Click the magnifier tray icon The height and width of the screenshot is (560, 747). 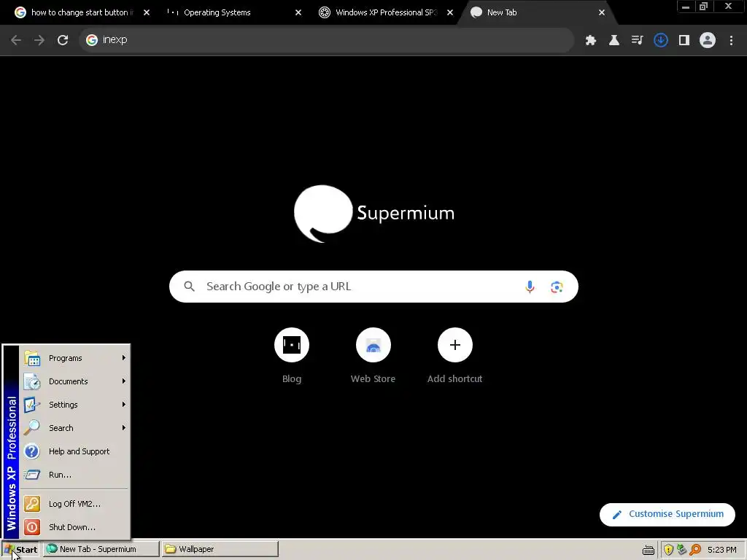pyautogui.click(x=695, y=550)
